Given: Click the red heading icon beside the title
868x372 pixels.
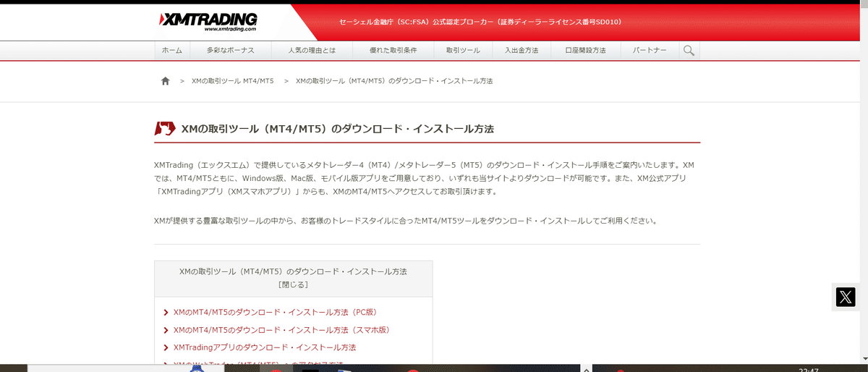Looking at the screenshot, I should point(165,129).
